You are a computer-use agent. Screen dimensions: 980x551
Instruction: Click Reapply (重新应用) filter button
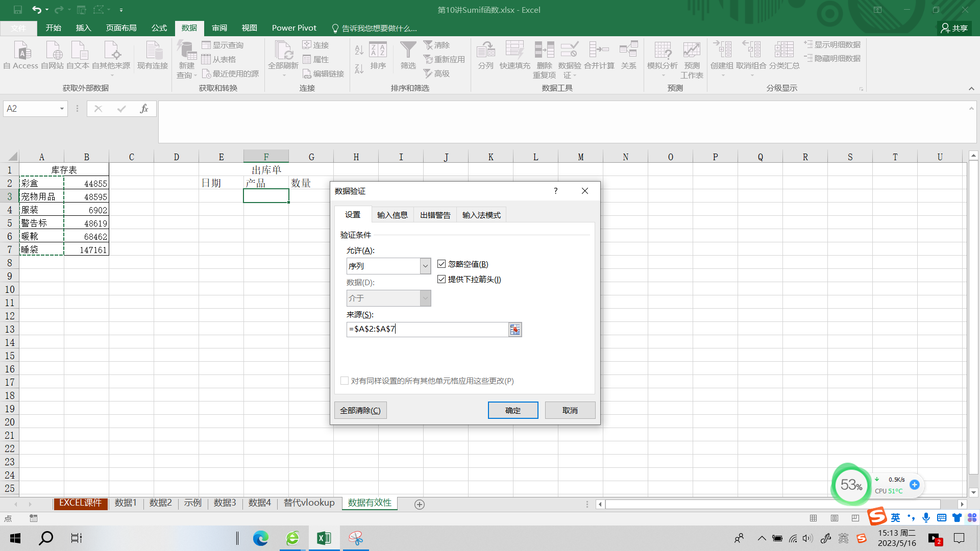click(444, 60)
